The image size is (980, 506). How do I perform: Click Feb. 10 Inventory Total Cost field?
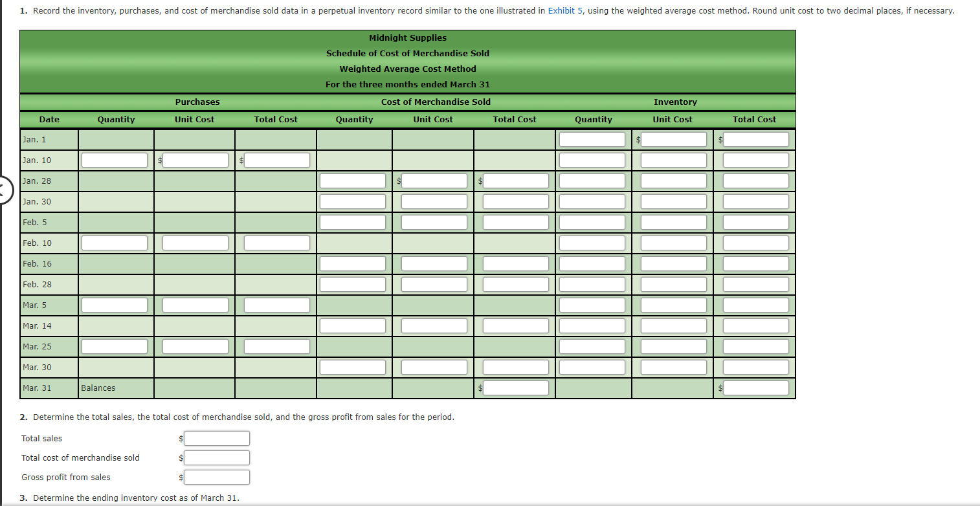pos(756,243)
